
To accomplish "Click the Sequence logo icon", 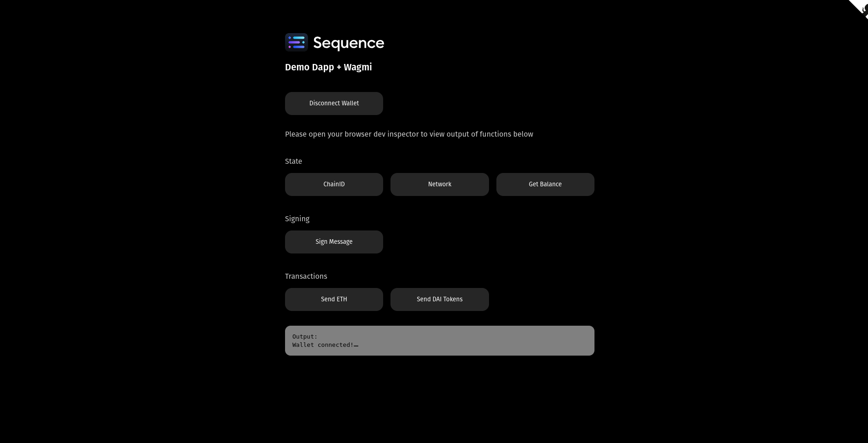I will pos(296,42).
